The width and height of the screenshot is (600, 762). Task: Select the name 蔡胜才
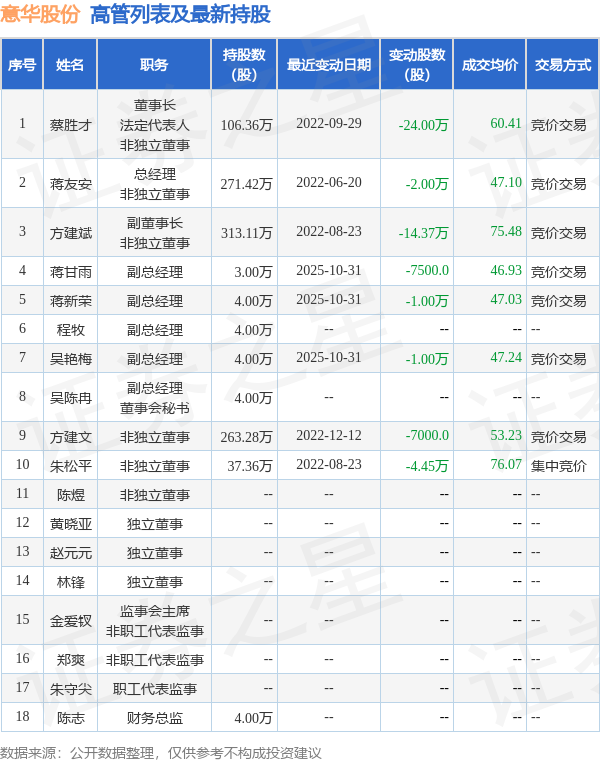[70, 125]
